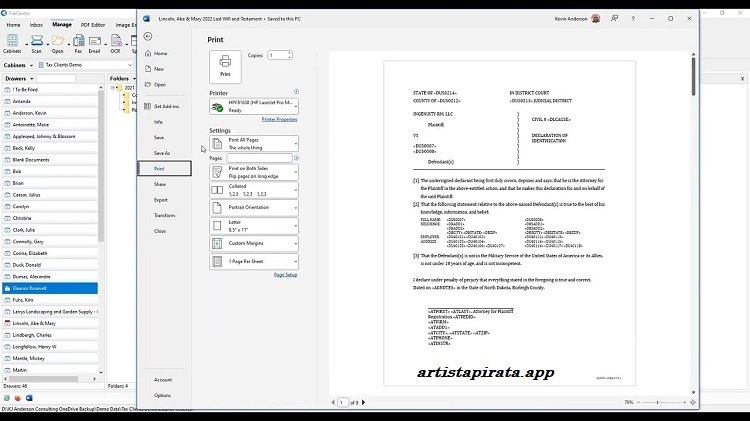Click the printer info icon
Viewport: 750px width, 421px height.
[x=296, y=91]
